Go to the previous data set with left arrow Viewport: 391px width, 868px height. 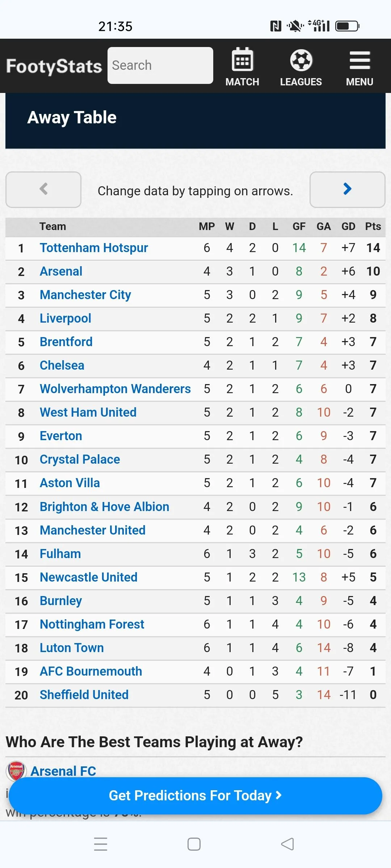pos(43,190)
